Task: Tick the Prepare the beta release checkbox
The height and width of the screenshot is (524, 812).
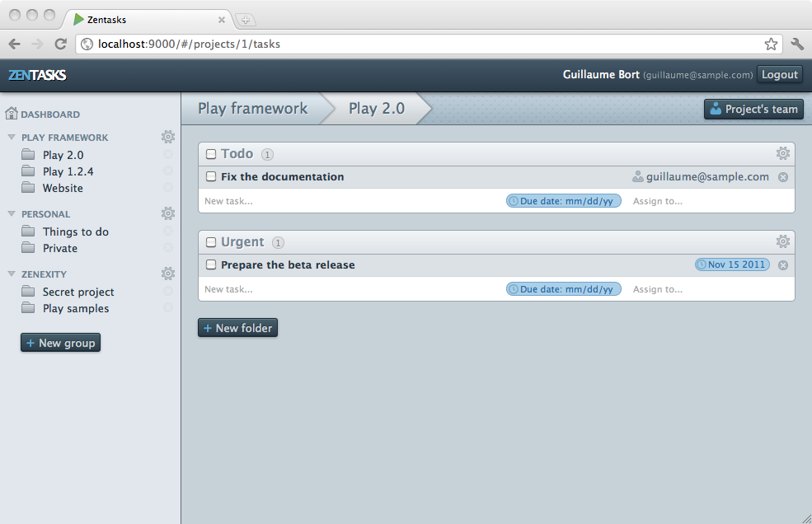Action: point(211,264)
